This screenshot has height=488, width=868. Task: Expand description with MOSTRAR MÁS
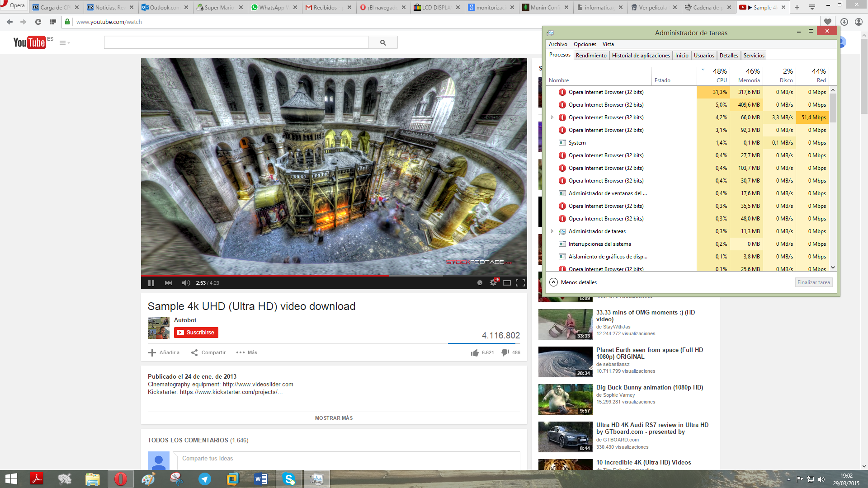click(334, 418)
